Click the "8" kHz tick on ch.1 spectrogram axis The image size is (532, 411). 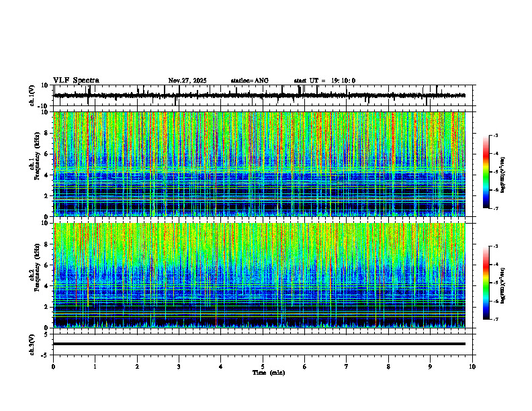pos(48,133)
